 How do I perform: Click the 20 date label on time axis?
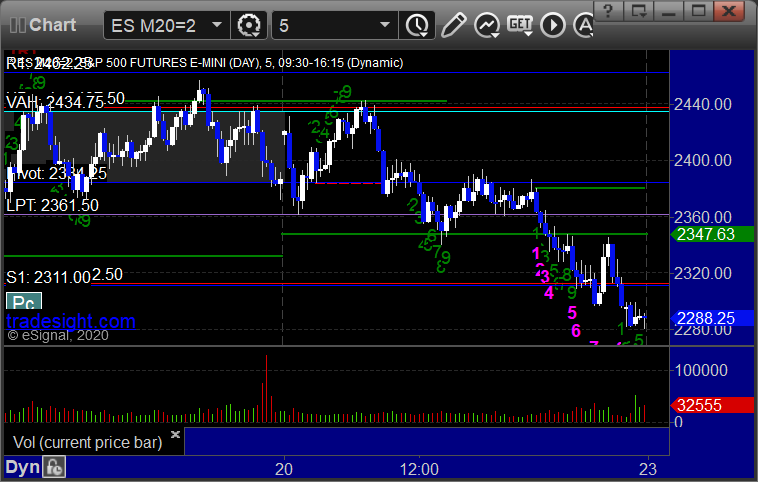(x=284, y=469)
